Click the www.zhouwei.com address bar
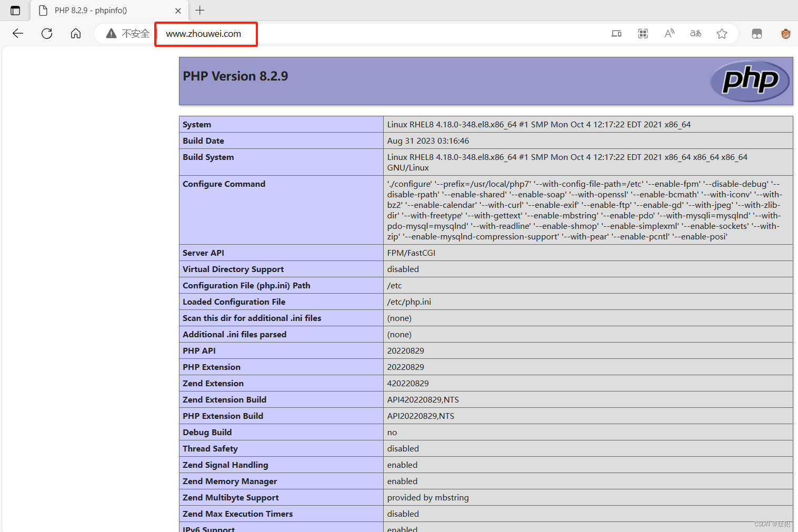 click(x=204, y=34)
